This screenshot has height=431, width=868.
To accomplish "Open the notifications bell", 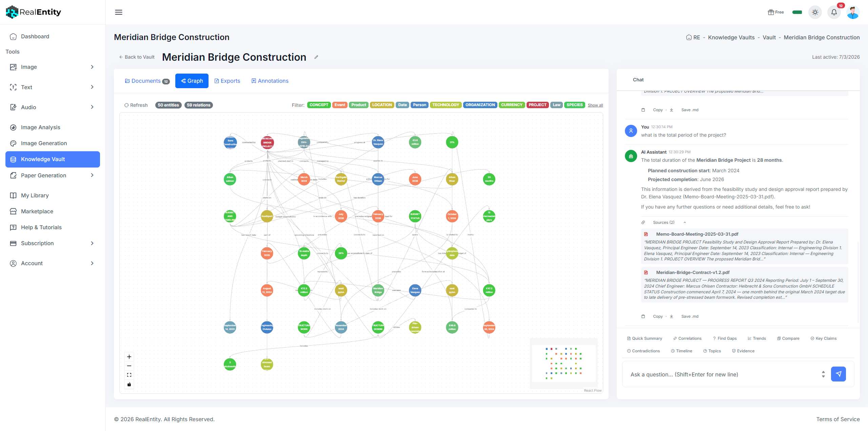I will click(x=834, y=12).
